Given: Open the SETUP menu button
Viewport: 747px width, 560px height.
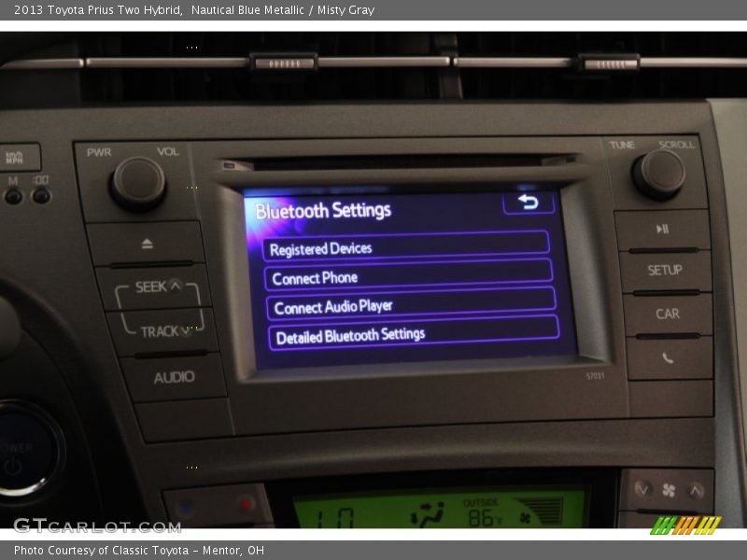Looking at the screenshot, I should [x=665, y=271].
